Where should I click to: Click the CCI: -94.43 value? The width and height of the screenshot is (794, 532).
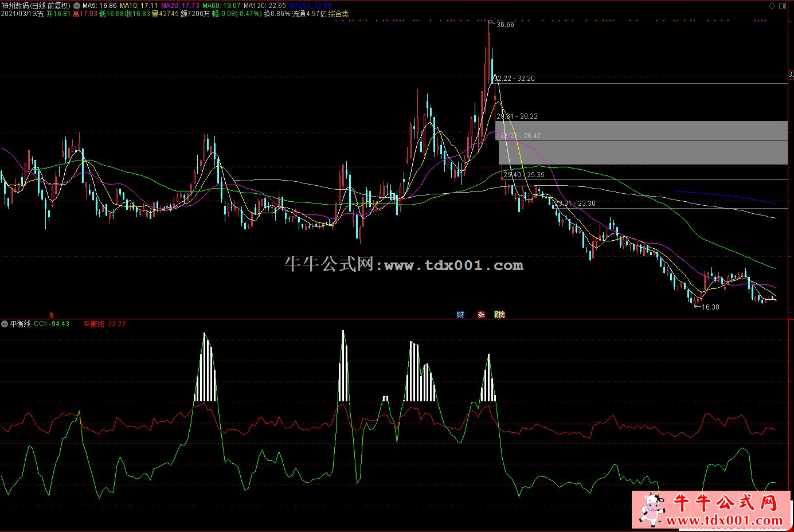[52, 324]
